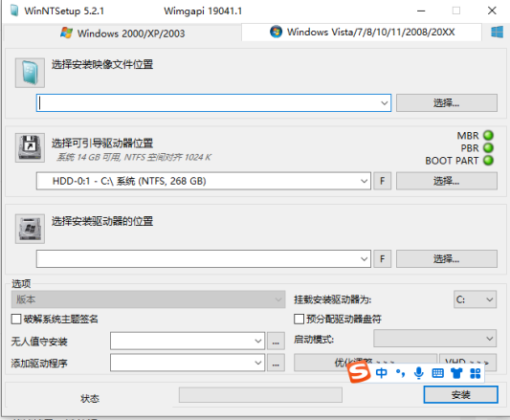Browse drivers folder with ... button

tap(276, 363)
